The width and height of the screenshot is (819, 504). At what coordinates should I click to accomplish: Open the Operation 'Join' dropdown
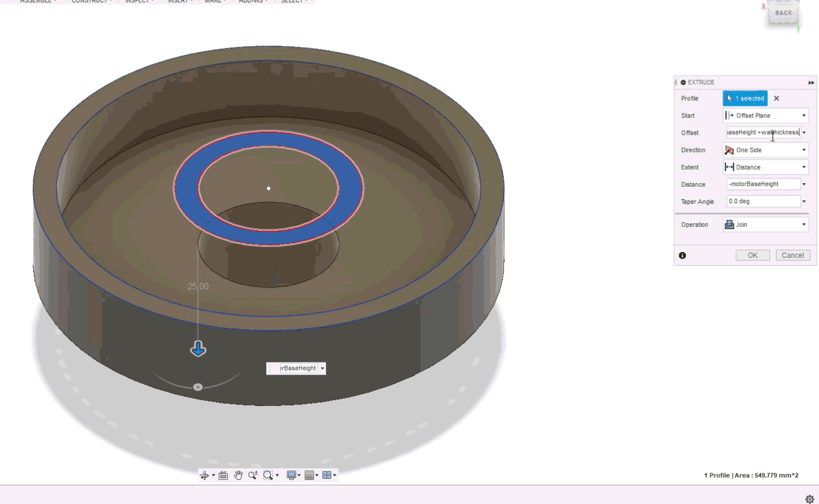tap(766, 225)
